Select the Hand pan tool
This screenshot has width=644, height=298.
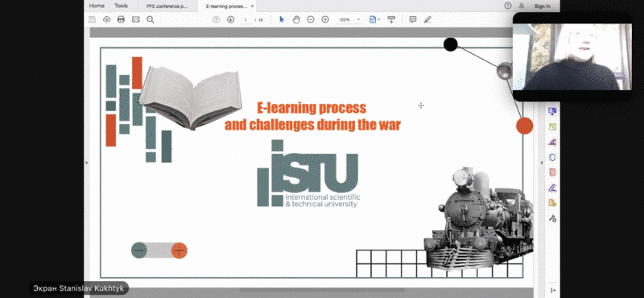pos(296,19)
